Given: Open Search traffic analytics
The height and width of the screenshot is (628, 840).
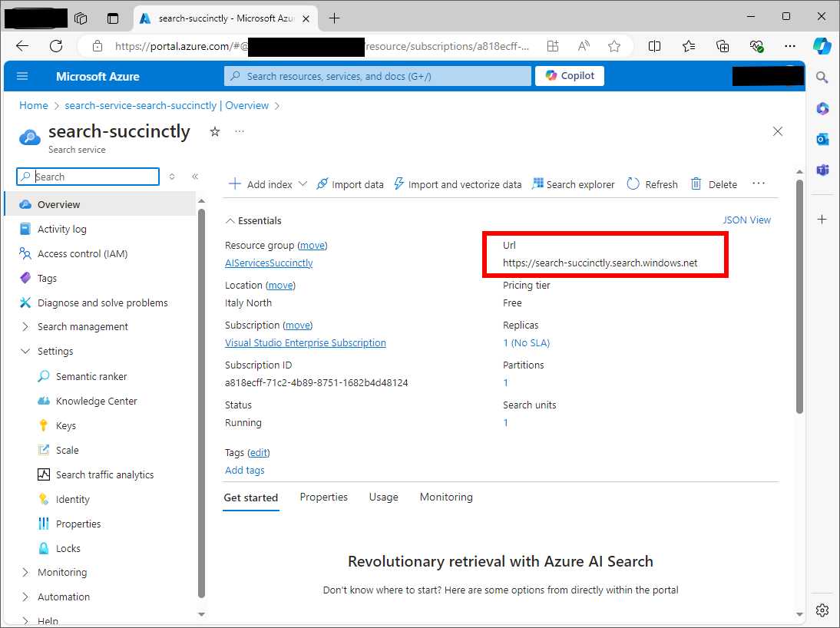Looking at the screenshot, I should tap(104, 474).
